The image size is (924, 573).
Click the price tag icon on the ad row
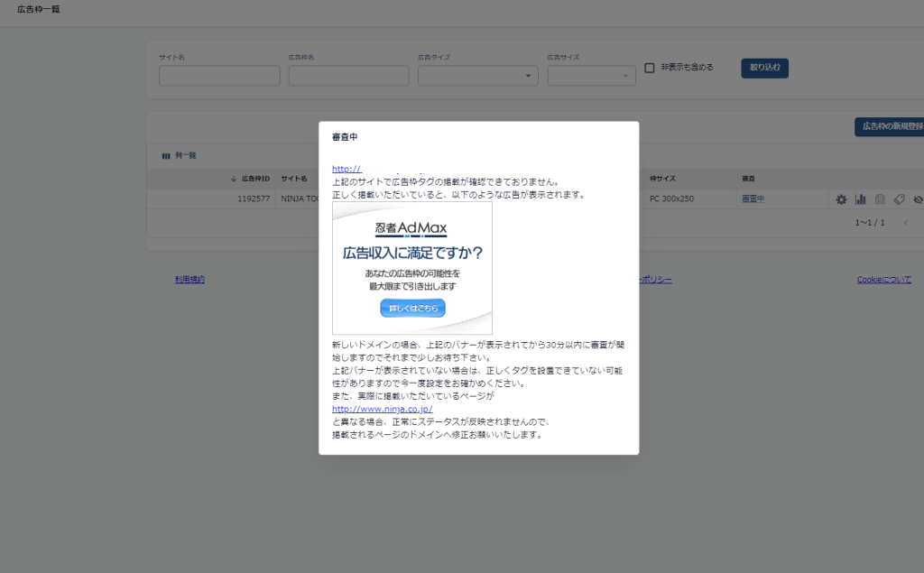point(899,199)
